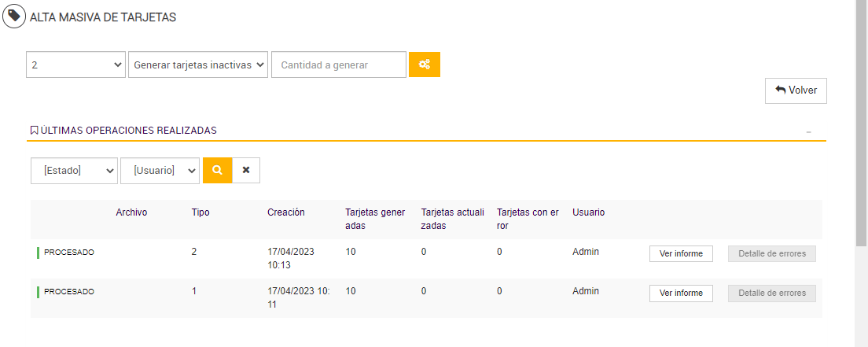This screenshot has width=868, height=347.
Task: Click Detalle de errores on second row
Action: tap(772, 293)
